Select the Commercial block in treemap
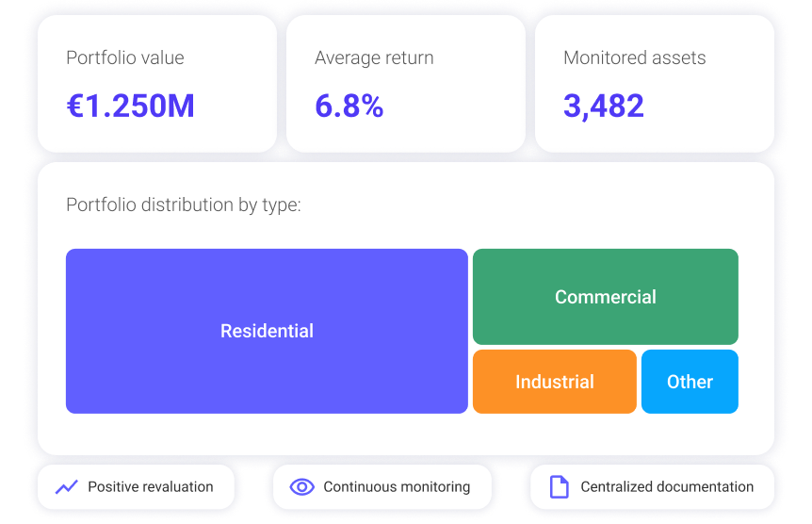812x524 pixels. pyautogui.click(x=606, y=297)
